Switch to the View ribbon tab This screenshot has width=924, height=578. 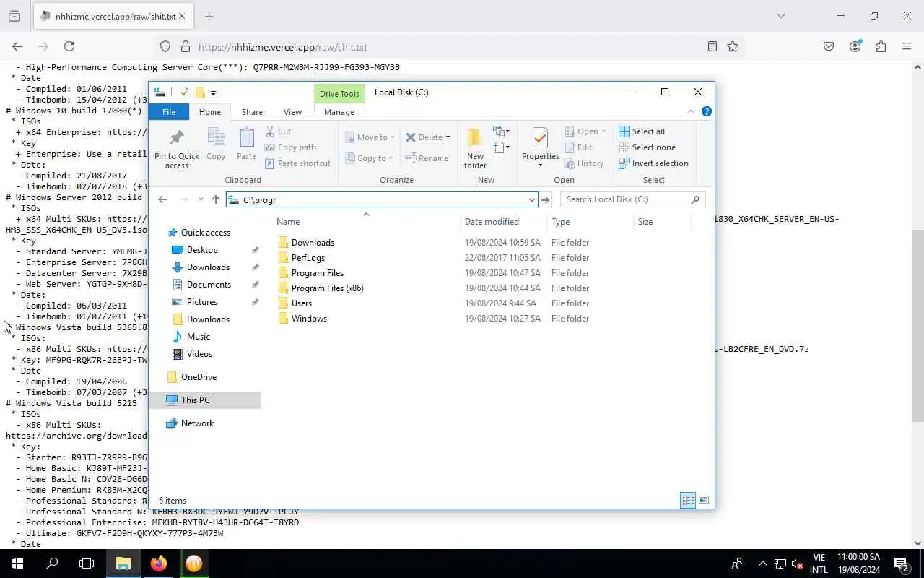[x=292, y=112]
